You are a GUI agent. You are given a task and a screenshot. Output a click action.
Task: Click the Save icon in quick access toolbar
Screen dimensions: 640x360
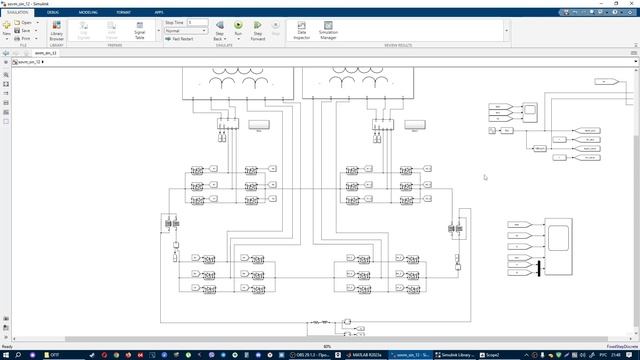pyautogui.click(x=566, y=12)
